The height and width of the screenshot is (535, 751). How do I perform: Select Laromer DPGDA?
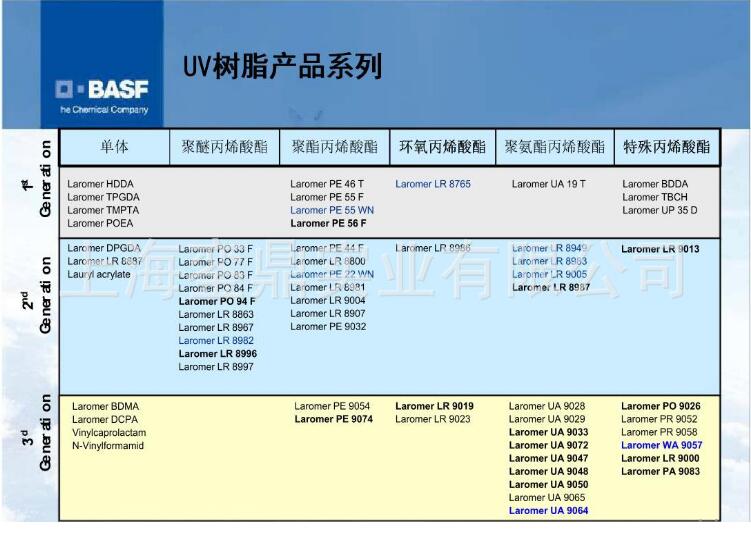pyautogui.click(x=104, y=248)
